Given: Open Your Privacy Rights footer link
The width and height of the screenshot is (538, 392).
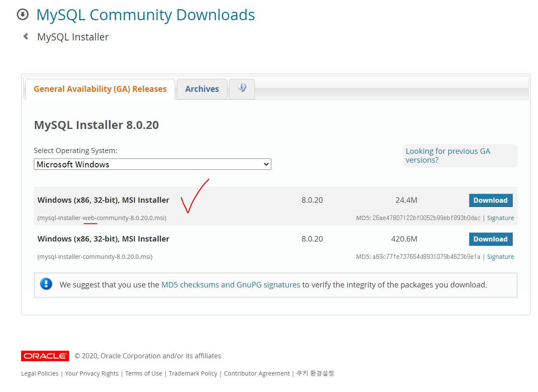Looking at the screenshot, I should [92, 373].
